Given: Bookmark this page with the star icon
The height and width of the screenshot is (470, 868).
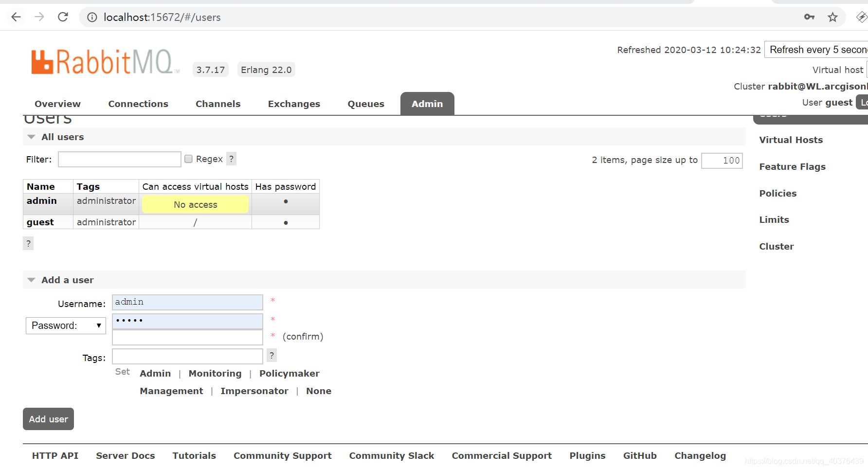Looking at the screenshot, I should point(832,17).
